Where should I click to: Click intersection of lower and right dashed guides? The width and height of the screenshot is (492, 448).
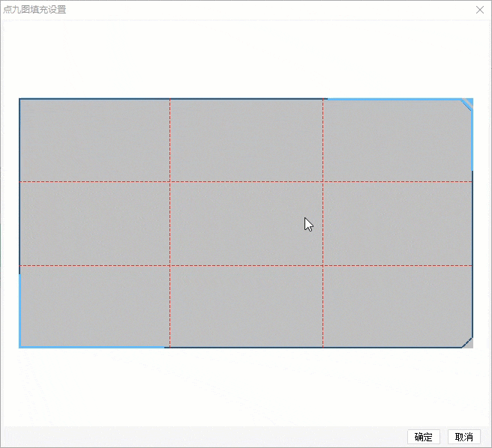[x=322, y=265]
